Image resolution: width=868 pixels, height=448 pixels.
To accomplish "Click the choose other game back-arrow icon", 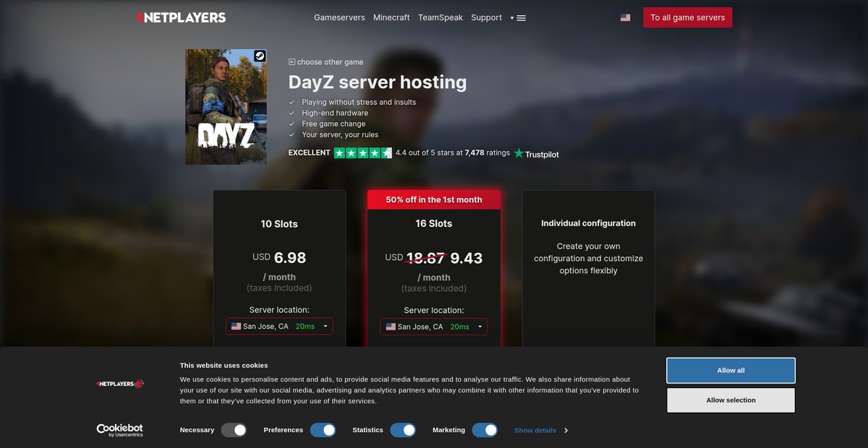I will [x=292, y=62].
